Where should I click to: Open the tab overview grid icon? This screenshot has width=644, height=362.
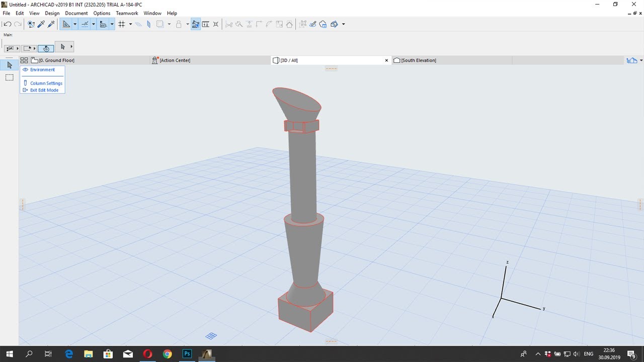tap(24, 60)
